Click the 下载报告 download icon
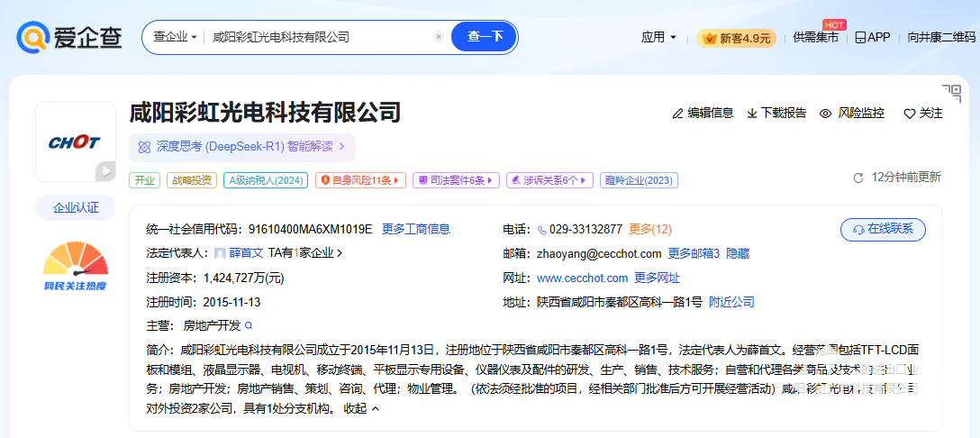 [751, 114]
